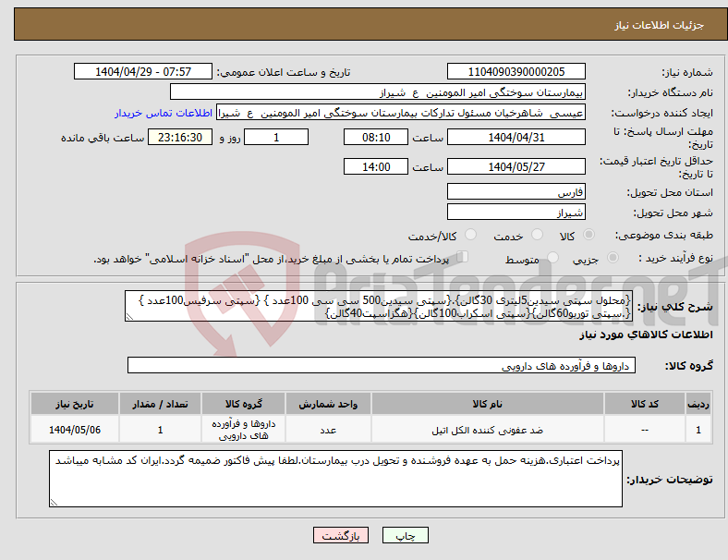This screenshot has height=560, width=728.
Task: Click the remaining days field showing 1
Action: pyautogui.click(x=276, y=137)
